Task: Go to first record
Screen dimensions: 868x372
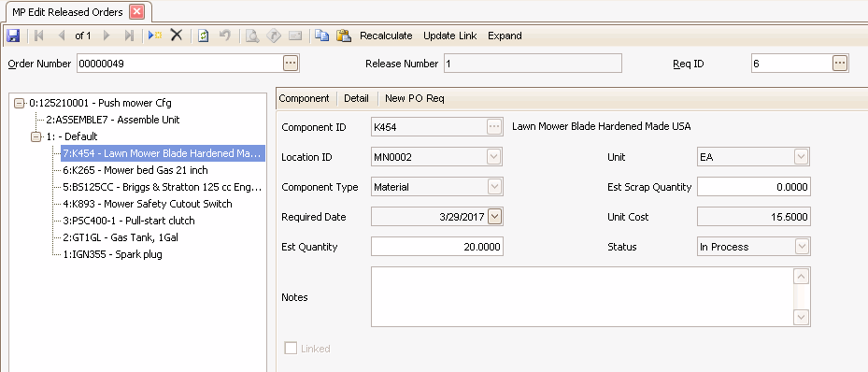Action: (x=39, y=36)
